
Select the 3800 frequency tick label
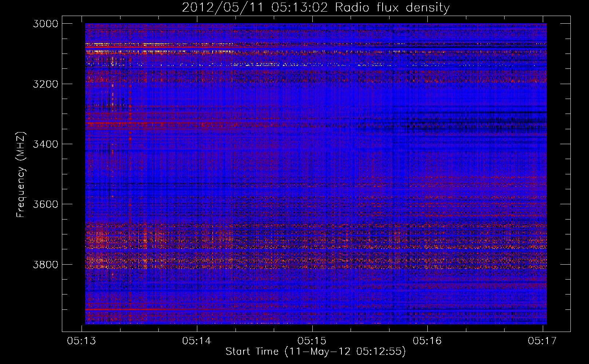point(46,264)
